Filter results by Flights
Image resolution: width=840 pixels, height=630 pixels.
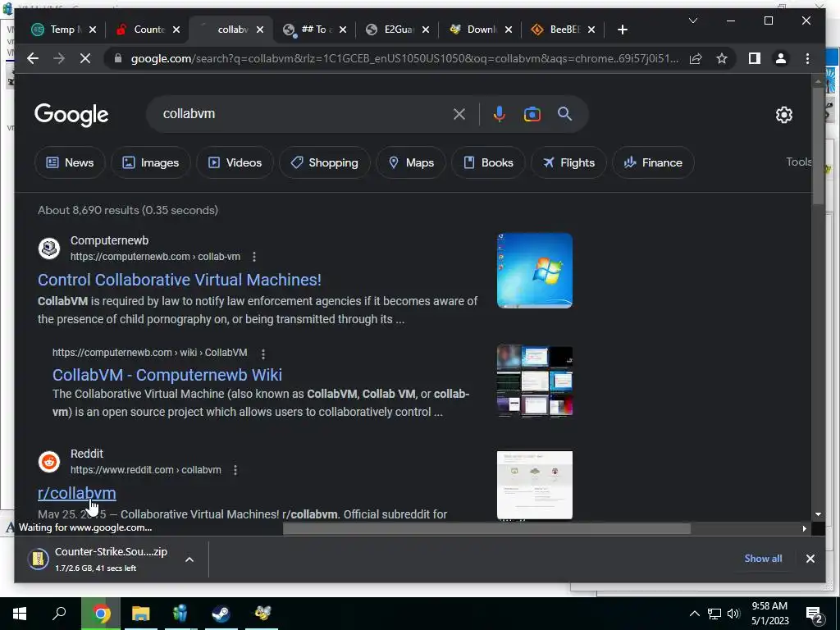(x=568, y=162)
